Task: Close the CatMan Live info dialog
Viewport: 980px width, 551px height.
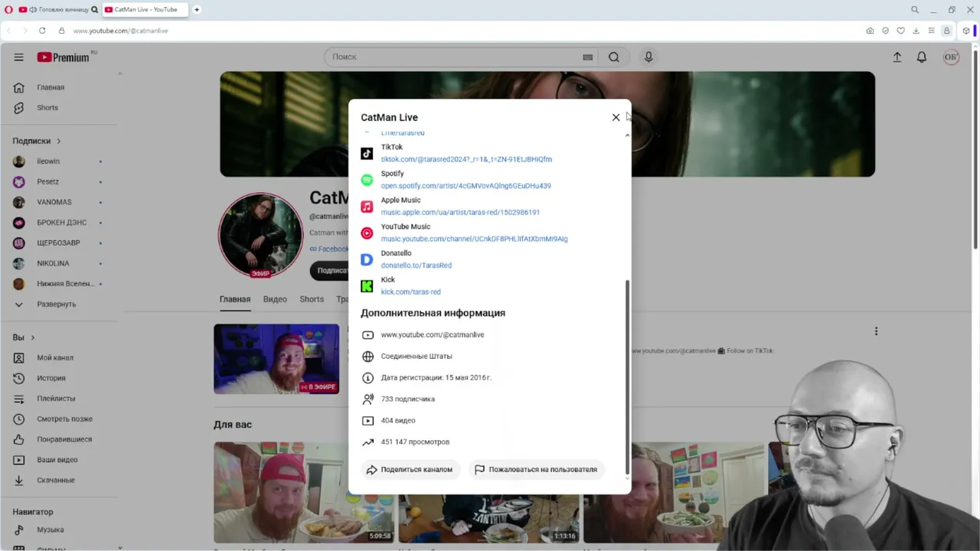Action: 616,117
